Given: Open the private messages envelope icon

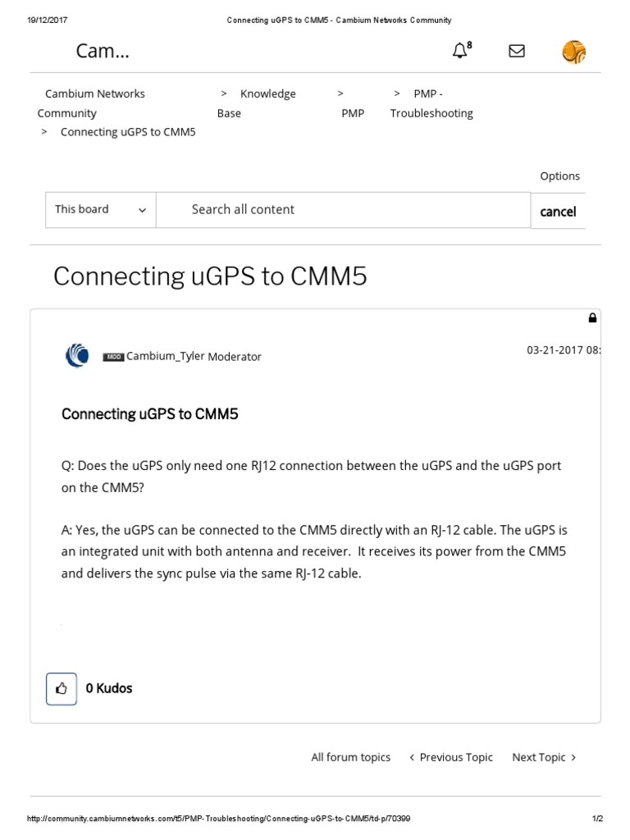Looking at the screenshot, I should pos(517,51).
